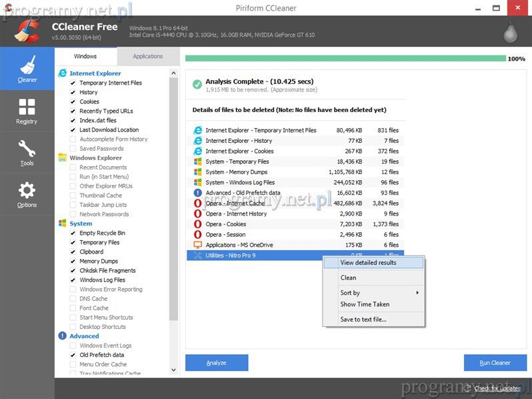Switch to the Applications tab
The height and width of the screenshot is (399, 532).
tap(147, 57)
